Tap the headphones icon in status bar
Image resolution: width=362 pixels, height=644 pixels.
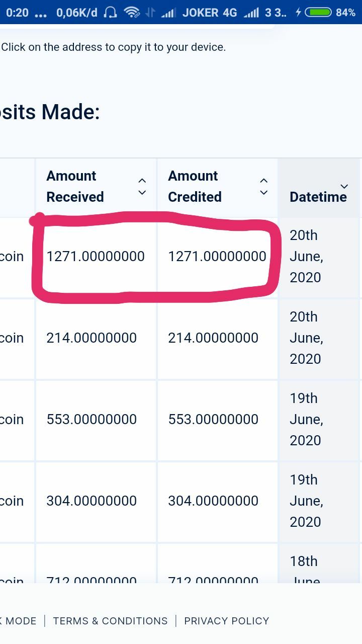110,13
